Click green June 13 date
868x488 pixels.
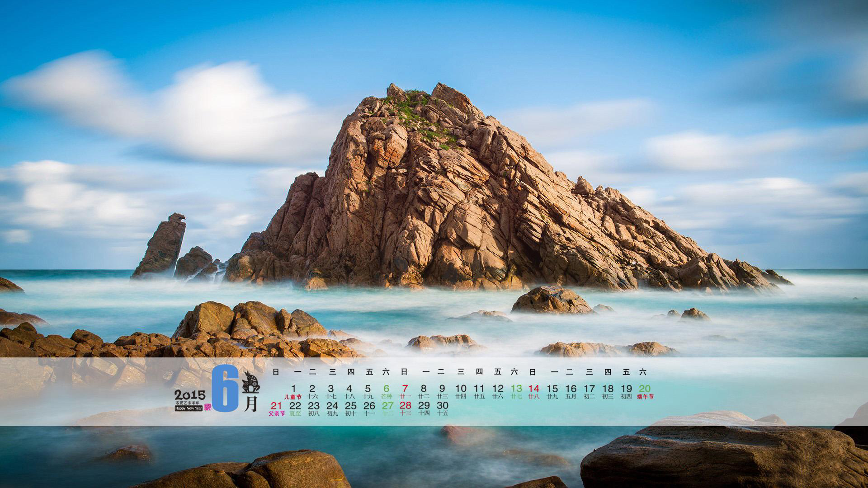click(516, 389)
